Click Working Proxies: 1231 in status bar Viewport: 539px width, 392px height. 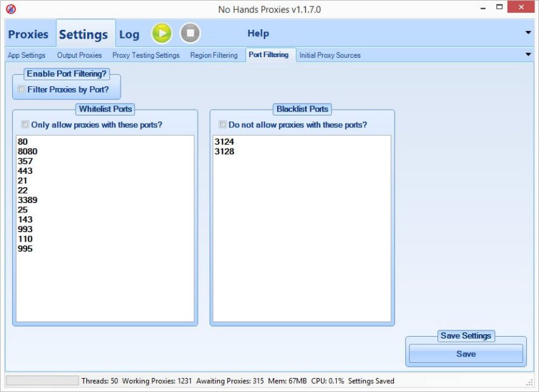tap(157, 381)
